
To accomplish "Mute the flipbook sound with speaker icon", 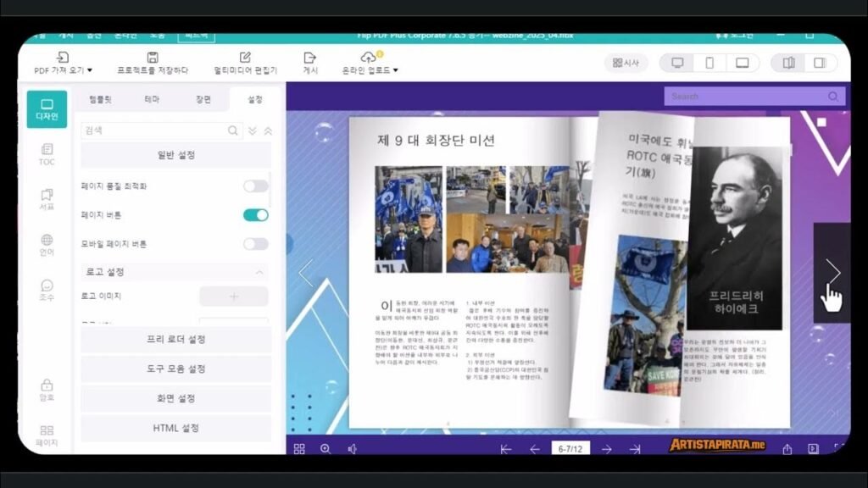I will point(353,449).
